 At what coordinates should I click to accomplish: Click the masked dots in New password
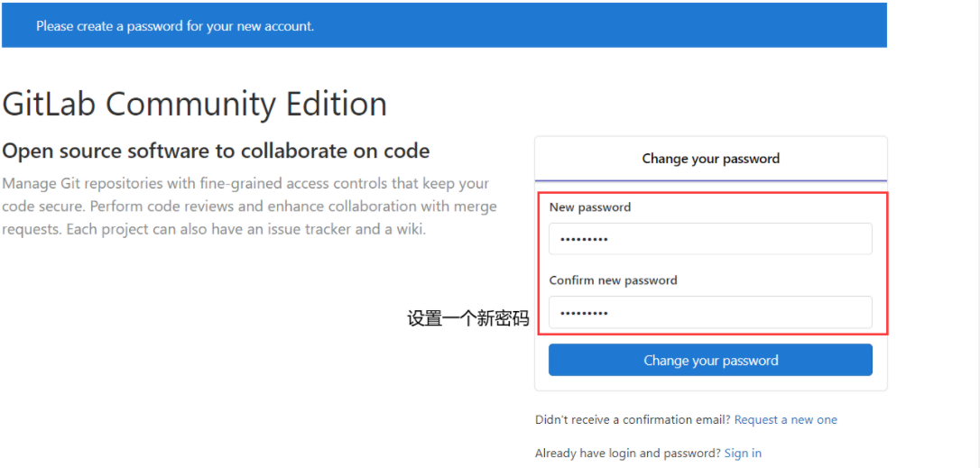tap(584, 240)
